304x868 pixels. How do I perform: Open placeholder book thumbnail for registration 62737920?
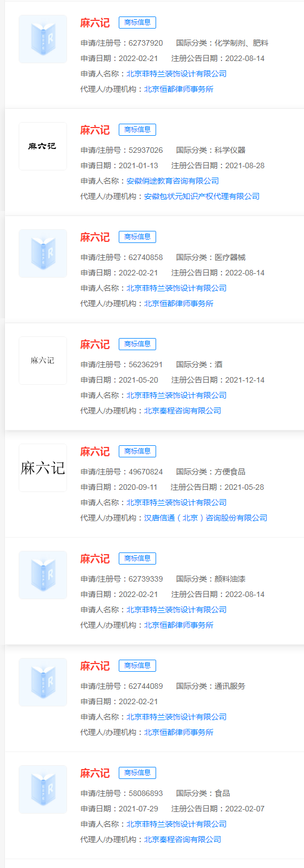pos(43,39)
